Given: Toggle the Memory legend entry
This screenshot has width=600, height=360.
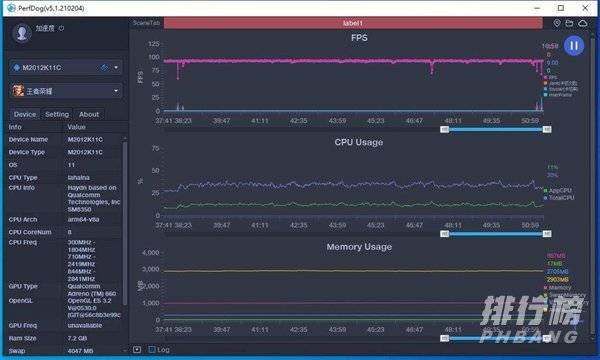Looking at the screenshot, I should coord(557,288).
